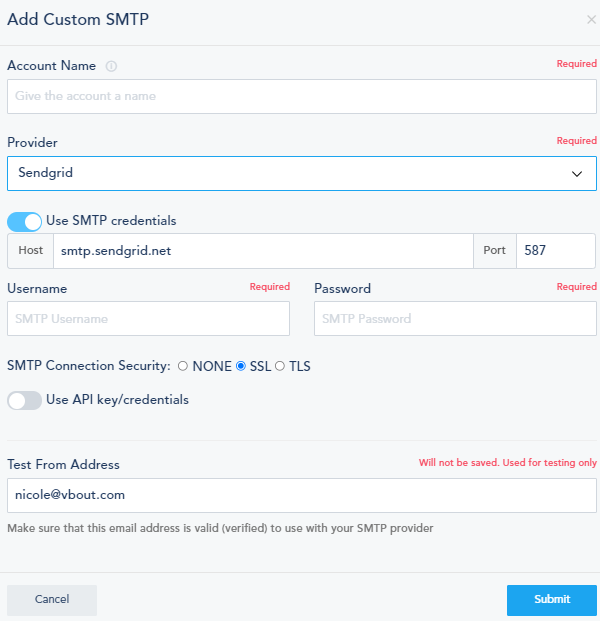Click the Host label addon
Image resolution: width=600 pixels, height=621 pixels.
point(30,251)
